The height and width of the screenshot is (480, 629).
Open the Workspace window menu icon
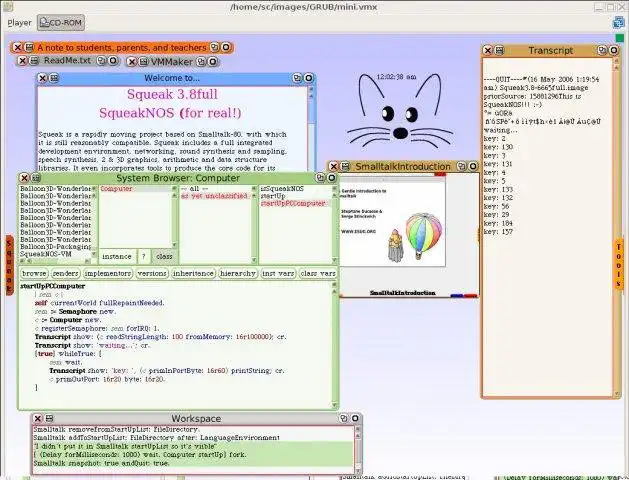(49, 418)
